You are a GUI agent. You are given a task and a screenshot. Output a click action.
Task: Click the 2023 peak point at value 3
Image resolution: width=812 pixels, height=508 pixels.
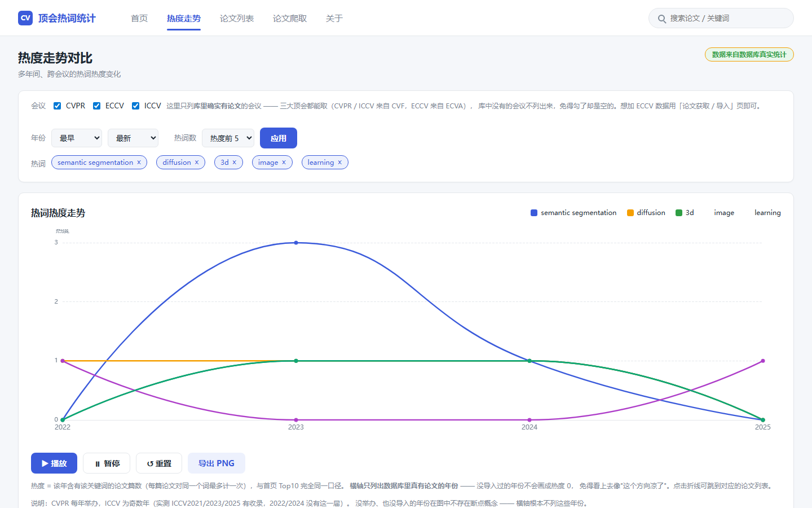click(x=296, y=243)
